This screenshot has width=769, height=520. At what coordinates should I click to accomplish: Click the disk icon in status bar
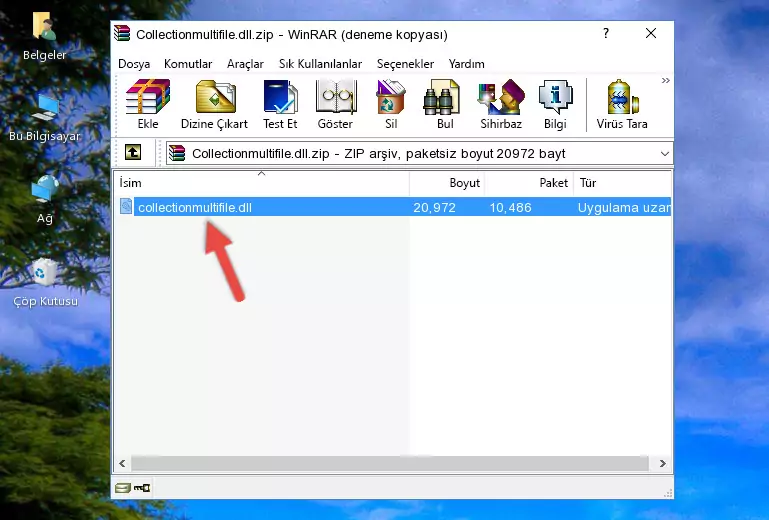tap(123, 488)
